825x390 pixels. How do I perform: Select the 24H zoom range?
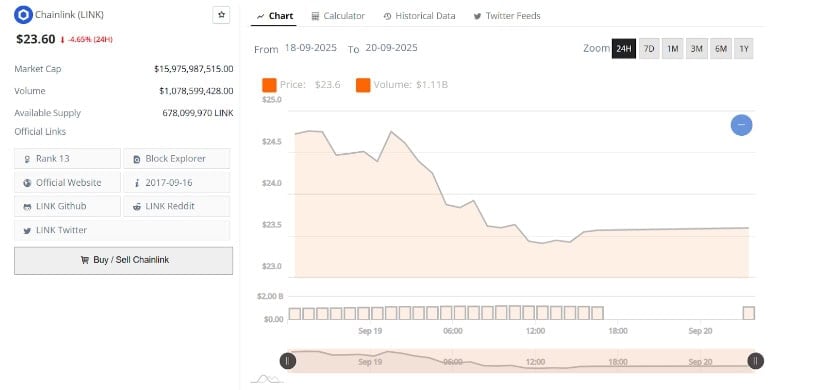point(623,49)
